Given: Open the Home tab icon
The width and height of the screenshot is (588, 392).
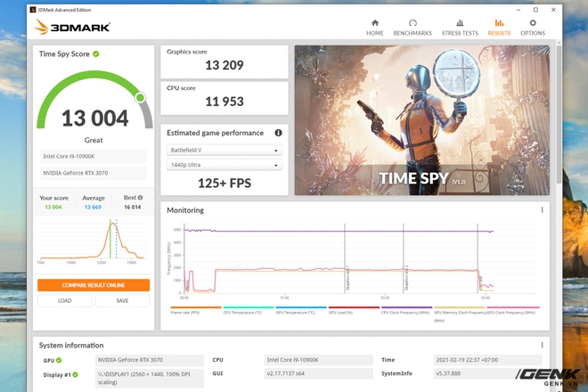Looking at the screenshot, I should [374, 23].
